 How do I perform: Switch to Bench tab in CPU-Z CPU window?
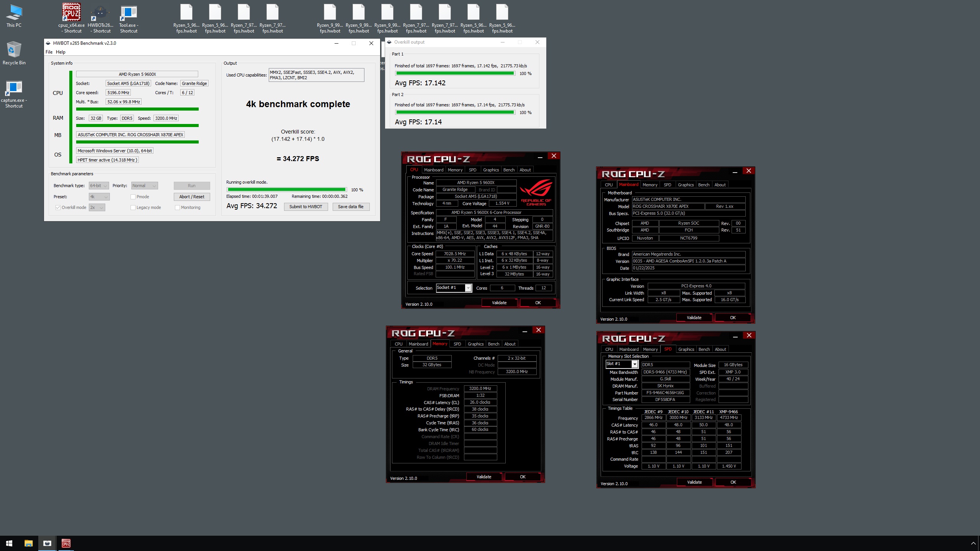click(509, 170)
